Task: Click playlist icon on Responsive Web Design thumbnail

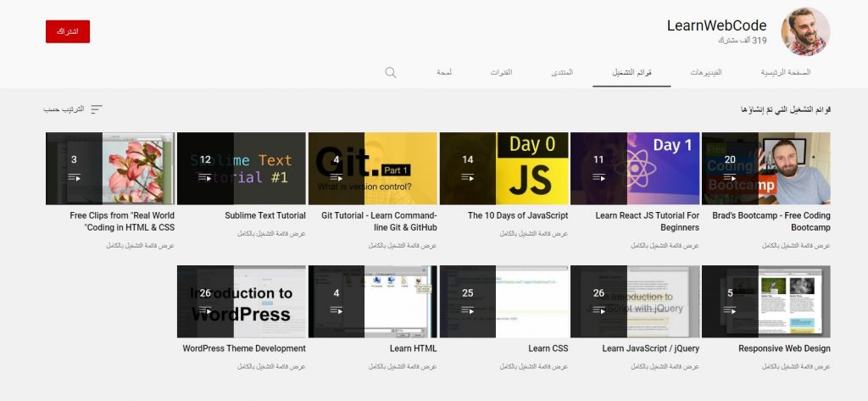Action: [x=730, y=311]
